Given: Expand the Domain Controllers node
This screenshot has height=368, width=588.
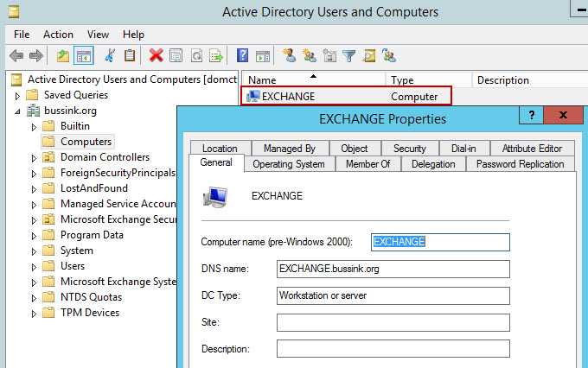Looking at the screenshot, I should pos(34,158).
